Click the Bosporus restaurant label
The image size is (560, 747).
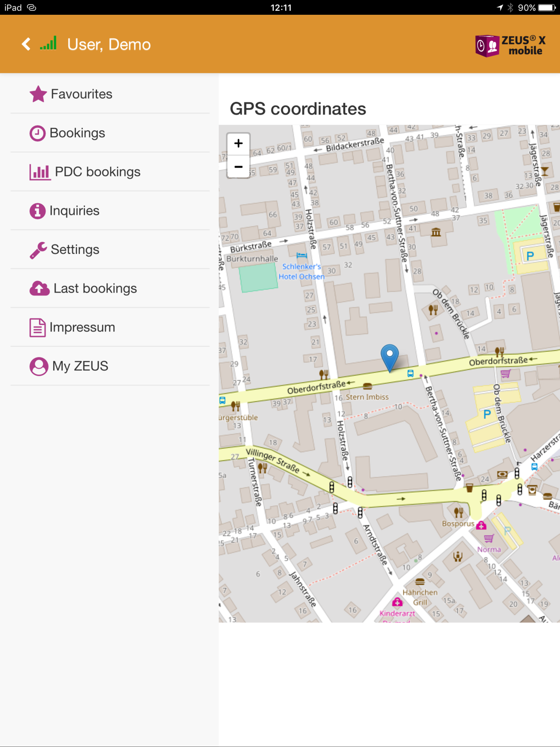click(458, 523)
